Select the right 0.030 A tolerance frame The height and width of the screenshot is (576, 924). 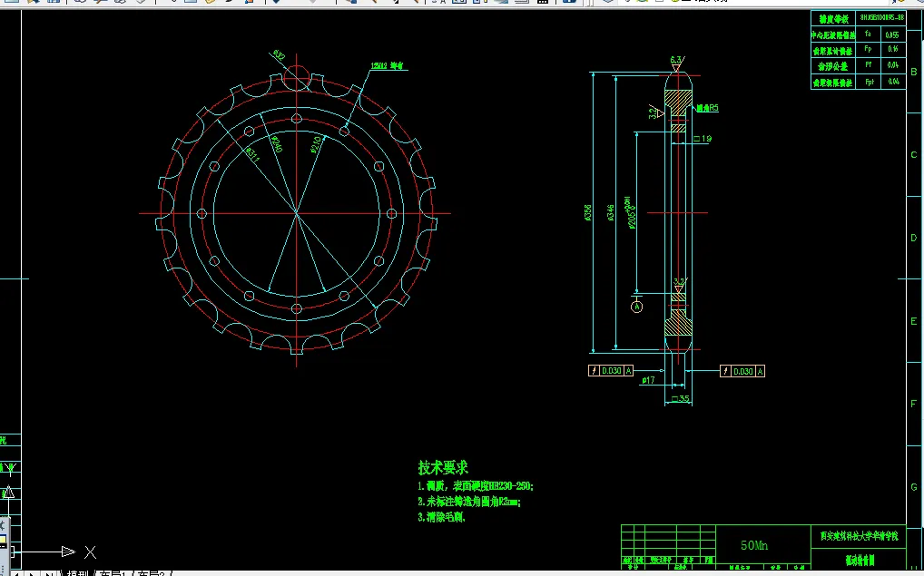[742, 371]
